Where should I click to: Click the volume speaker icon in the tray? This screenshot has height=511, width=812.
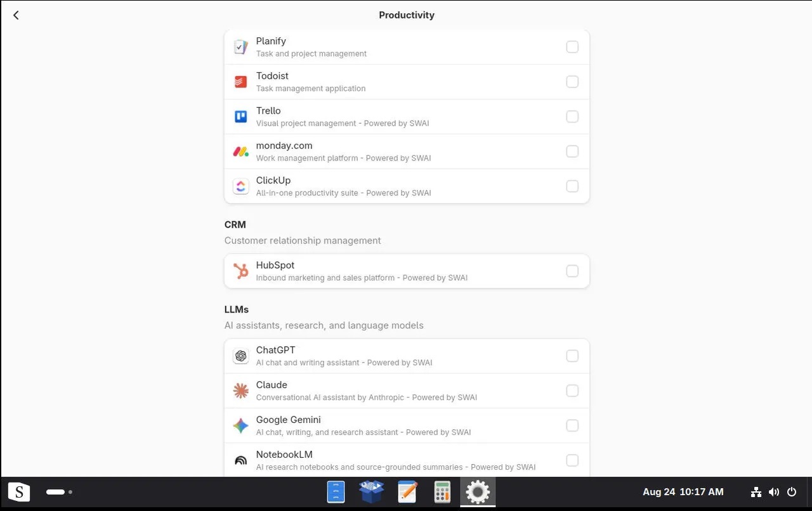tap(774, 492)
